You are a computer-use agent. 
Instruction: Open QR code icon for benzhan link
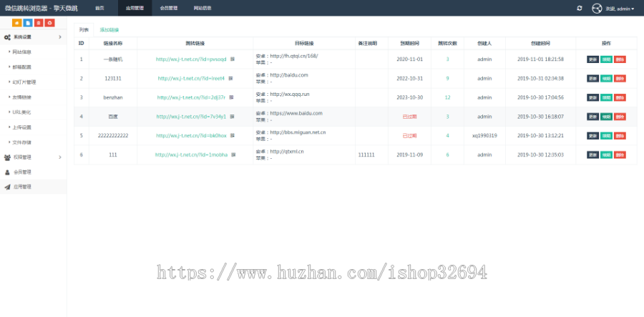(232, 97)
